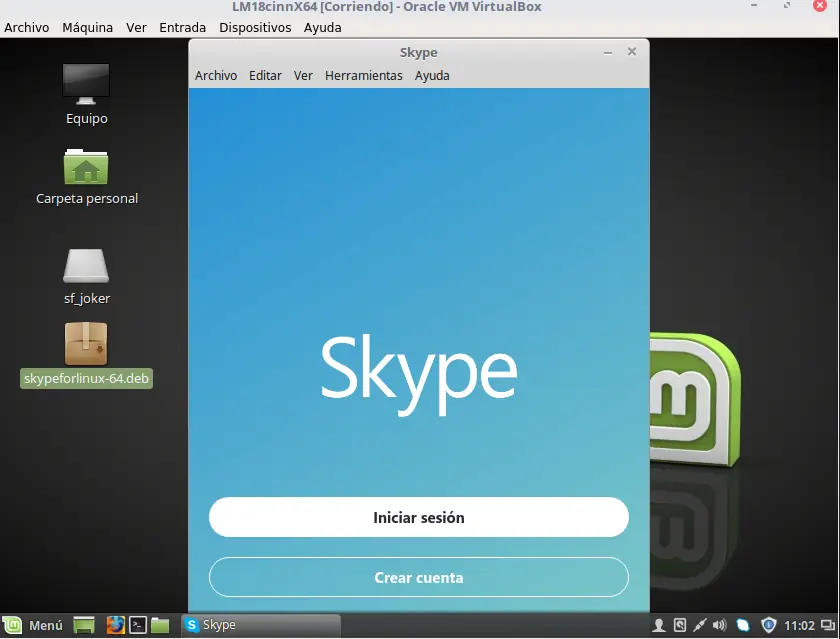The width and height of the screenshot is (840, 639).
Task: Open Skype's Editar menu
Action: [x=265, y=76]
